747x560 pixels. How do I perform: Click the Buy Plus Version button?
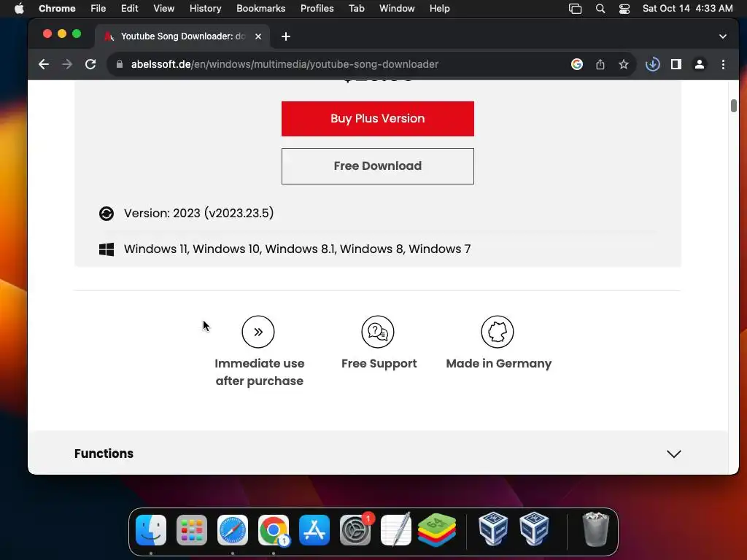point(377,119)
